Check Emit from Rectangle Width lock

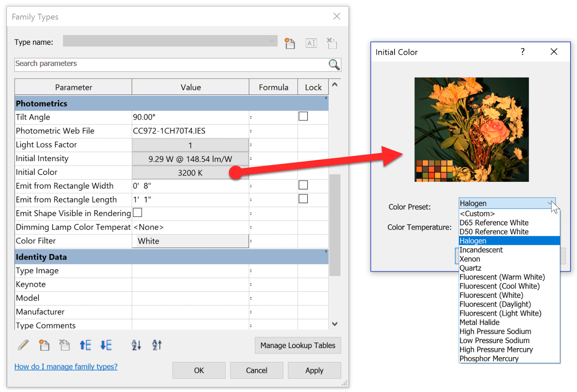point(303,185)
